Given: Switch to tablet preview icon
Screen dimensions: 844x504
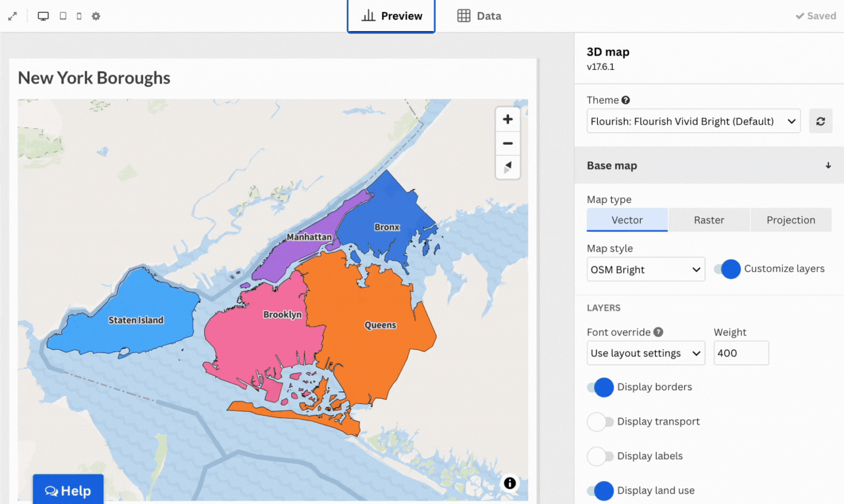Looking at the screenshot, I should coord(63,16).
